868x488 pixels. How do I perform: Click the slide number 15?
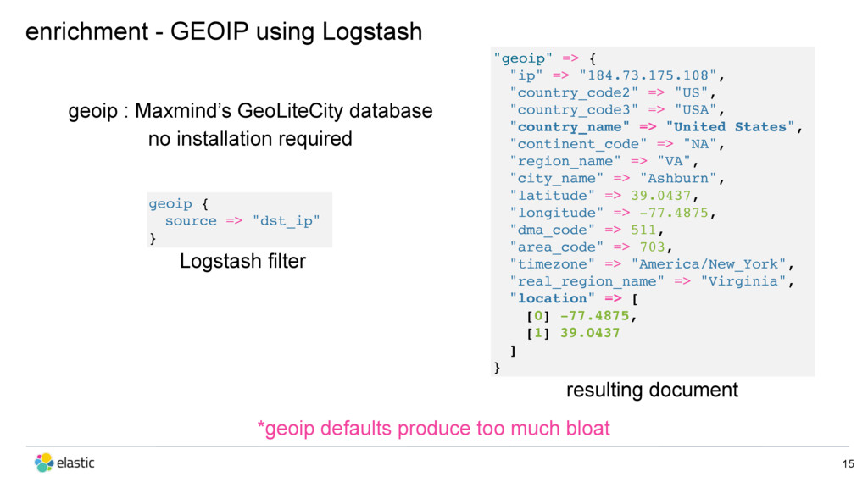click(x=848, y=464)
